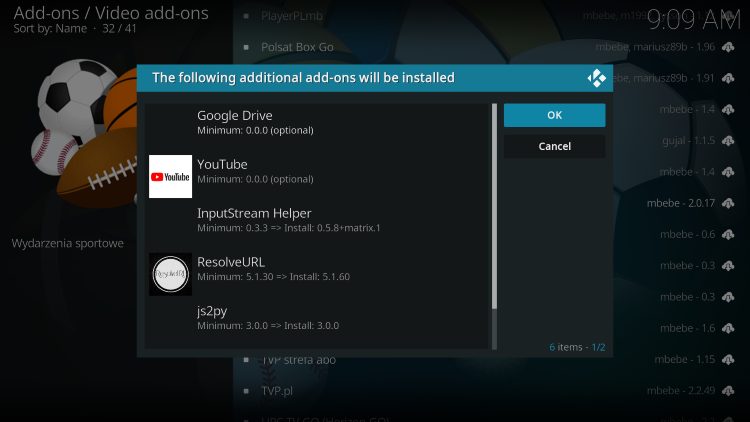The image size is (750, 422).
Task: Click the ResolveURL circular icon
Action: pos(170,274)
